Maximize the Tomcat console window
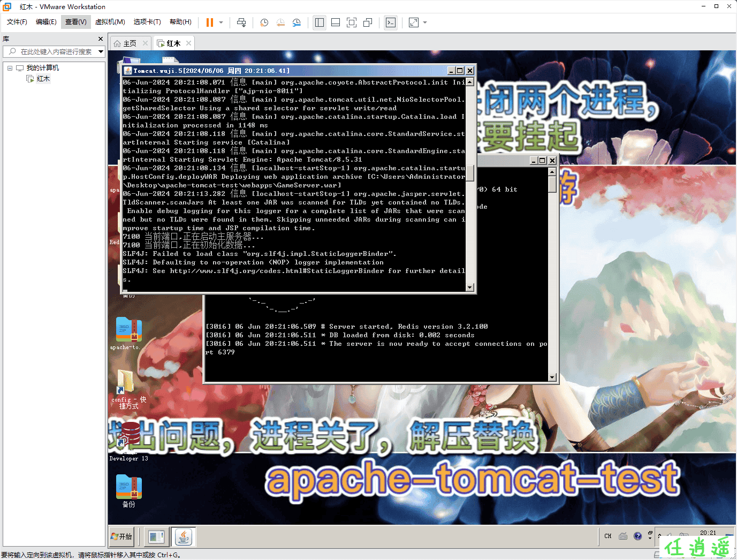Image resolution: width=737 pixels, height=560 pixels. click(x=460, y=71)
